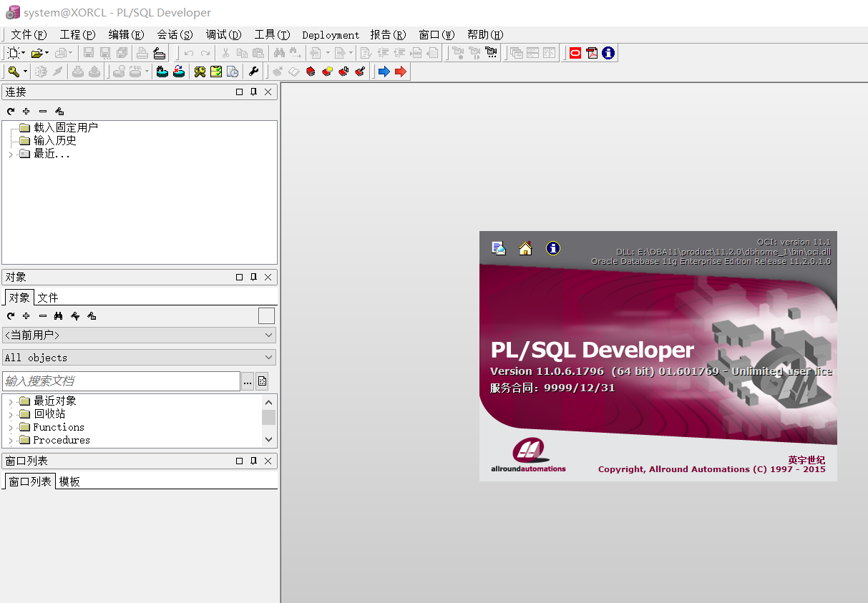The height and width of the screenshot is (603, 868).
Task: Click the plus icon in 连接 panel
Action: click(x=26, y=111)
